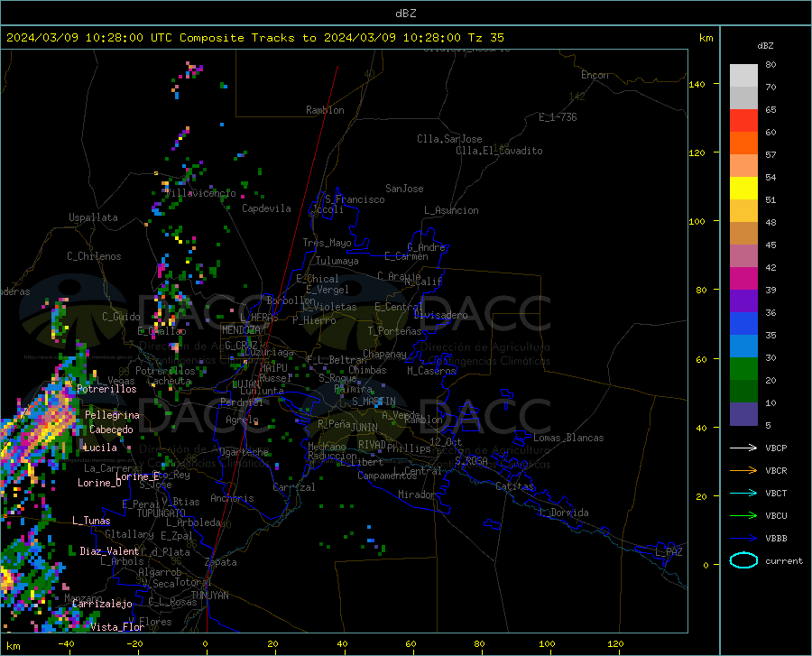The height and width of the screenshot is (656, 812).
Task: Pick the 39 dBZ magenta swatch
Action: 743,279
